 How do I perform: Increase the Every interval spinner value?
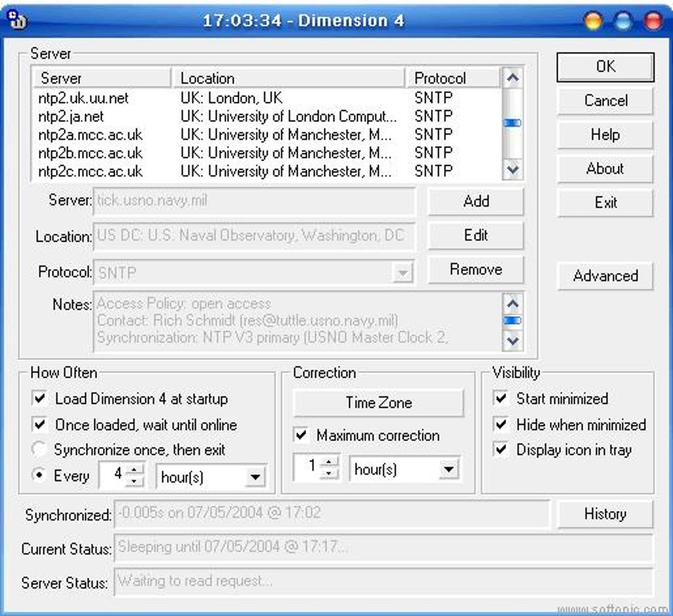tap(135, 470)
